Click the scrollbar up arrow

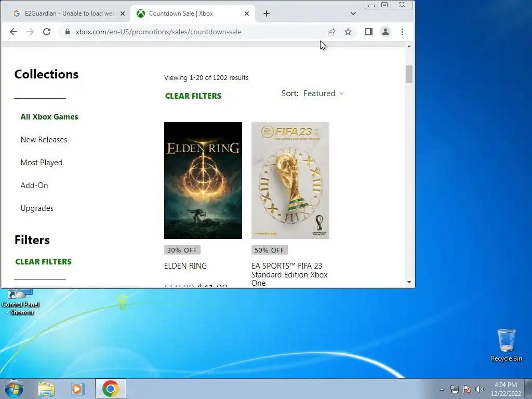point(409,46)
